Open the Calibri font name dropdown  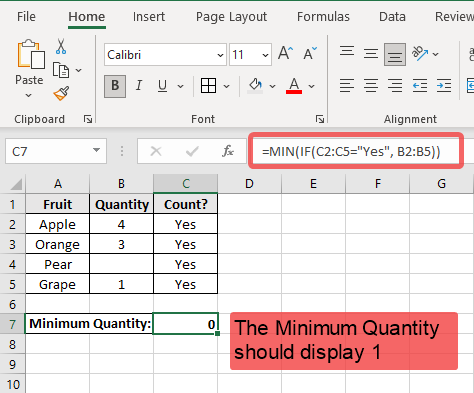[220, 55]
